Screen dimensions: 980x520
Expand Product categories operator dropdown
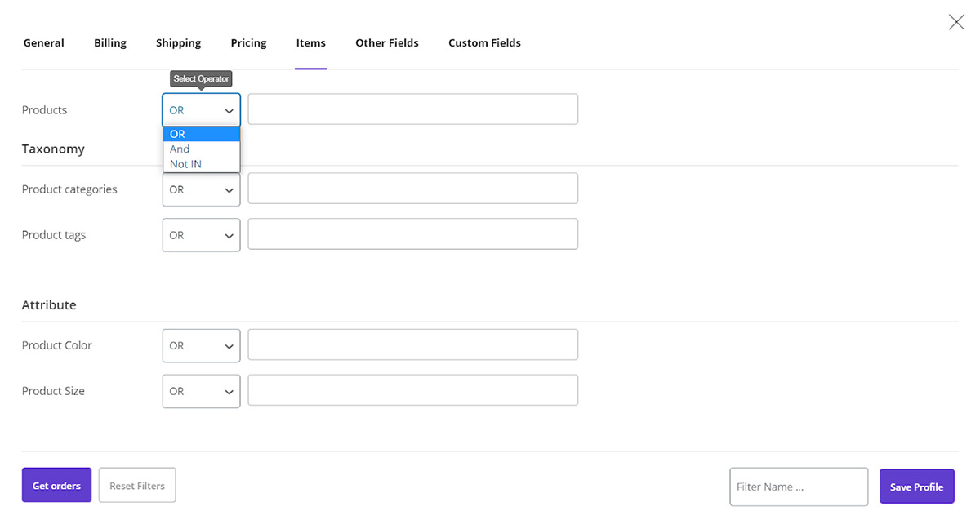coord(201,189)
